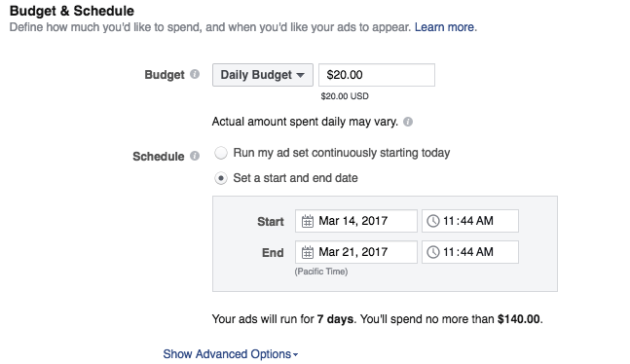Click the arrow next to Show Advanced Options
The height and width of the screenshot is (364, 630).
(295, 355)
